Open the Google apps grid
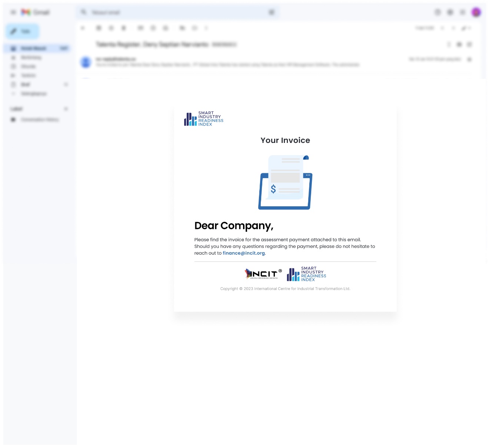 click(x=463, y=13)
